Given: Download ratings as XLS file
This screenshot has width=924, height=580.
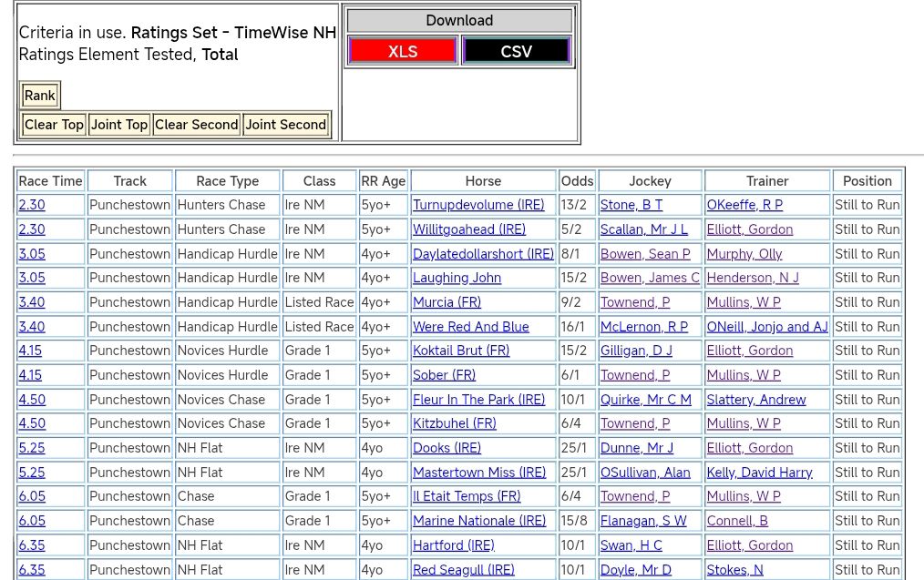Looking at the screenshot, I should 402,51.
